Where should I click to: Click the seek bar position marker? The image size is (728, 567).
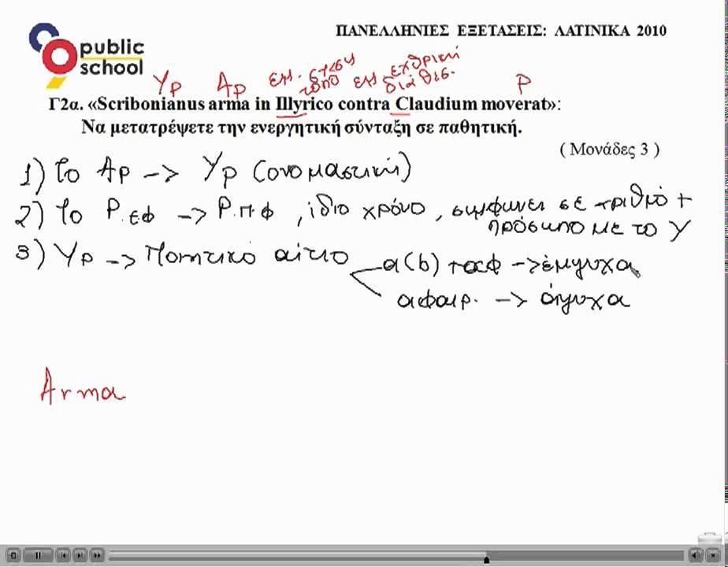487,560
